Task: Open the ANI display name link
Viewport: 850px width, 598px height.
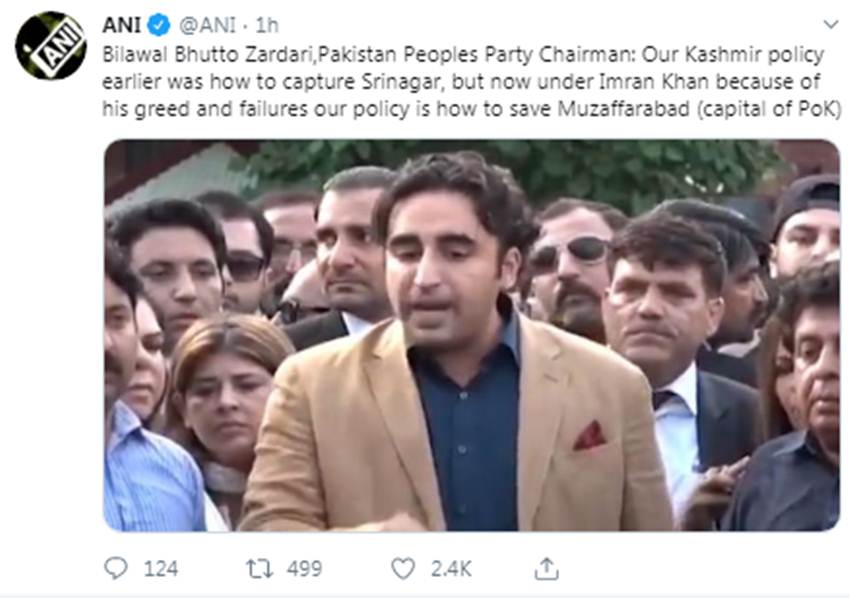Action: tap(121, 25)
